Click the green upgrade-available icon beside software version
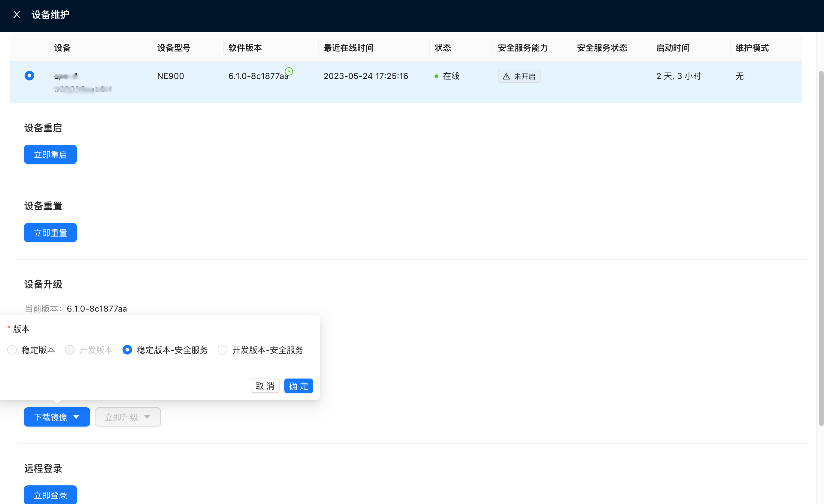Image resolution: width=824 pixels, height=504 pixels. [x=289, y=71]
